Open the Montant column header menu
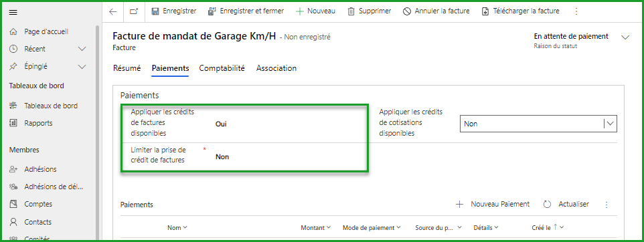 (316, 228)
